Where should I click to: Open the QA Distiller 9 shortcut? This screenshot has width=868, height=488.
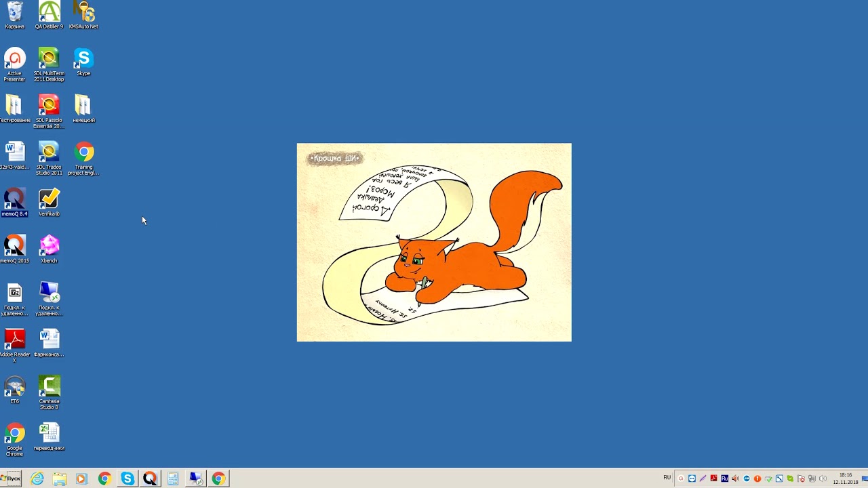49,15
